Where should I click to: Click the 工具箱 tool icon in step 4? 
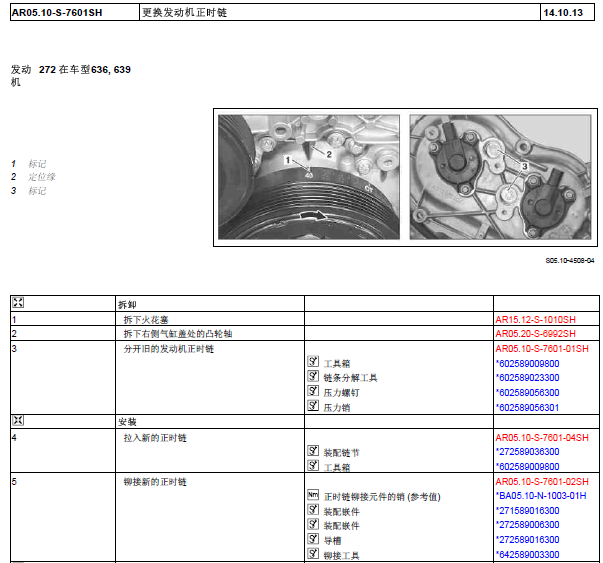click(313, 465)
